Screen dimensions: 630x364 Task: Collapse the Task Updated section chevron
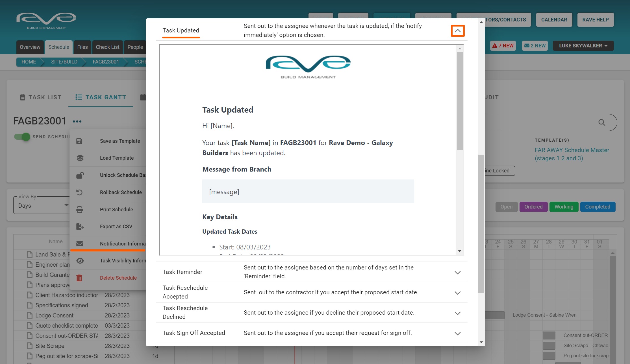(457, 31)
